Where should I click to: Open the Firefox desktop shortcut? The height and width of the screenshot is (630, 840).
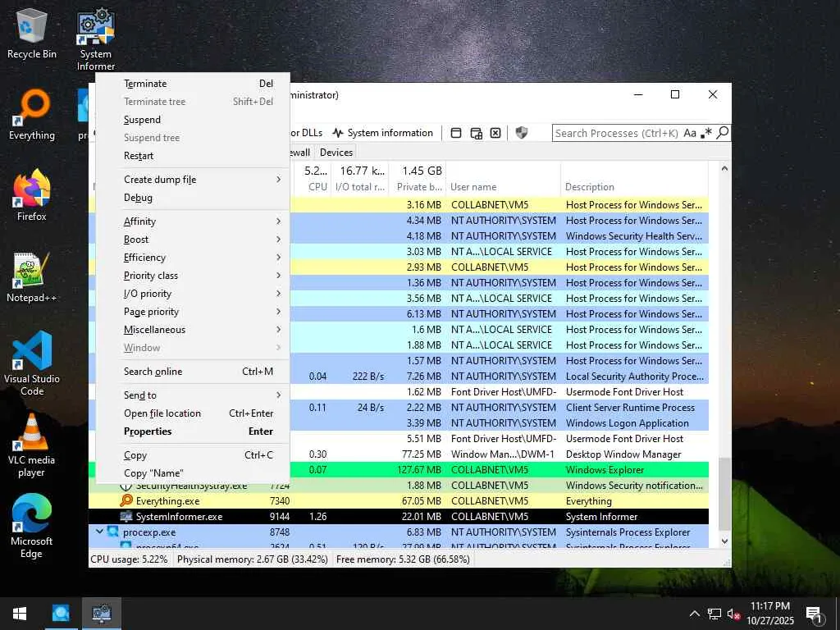(x=32, y=195)
